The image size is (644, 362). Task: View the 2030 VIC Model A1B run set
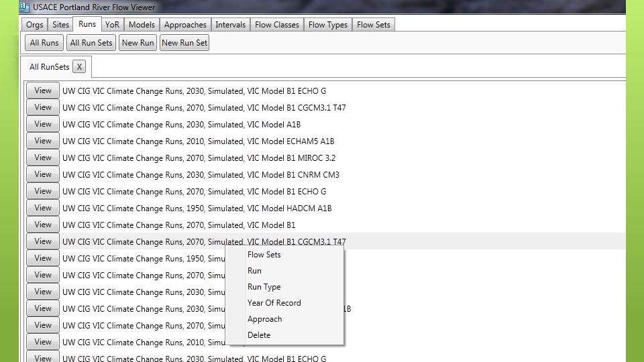(43, 124)
